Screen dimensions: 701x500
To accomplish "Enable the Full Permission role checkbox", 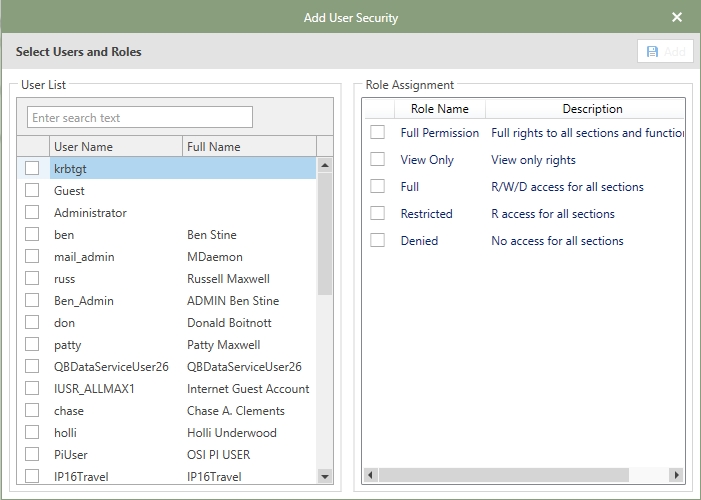I will (377, 132).
